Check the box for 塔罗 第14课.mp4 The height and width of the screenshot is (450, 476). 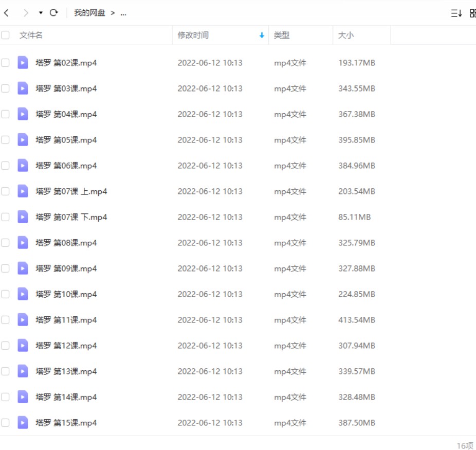pyautogui.click(x=5, y=397)
